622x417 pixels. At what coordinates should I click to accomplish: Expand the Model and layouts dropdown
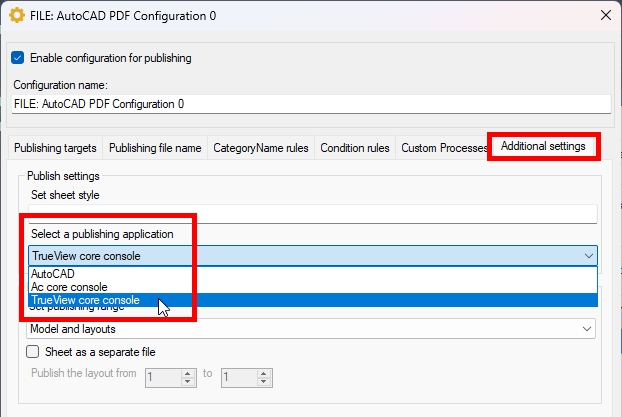click(x=587, y=329)
